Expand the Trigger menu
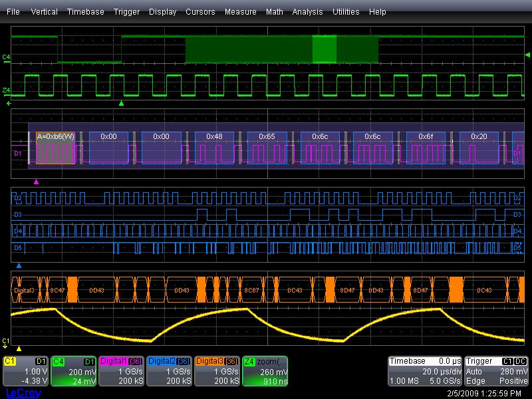The width and height of the screenshot is (532, 399). click(126, 12)
